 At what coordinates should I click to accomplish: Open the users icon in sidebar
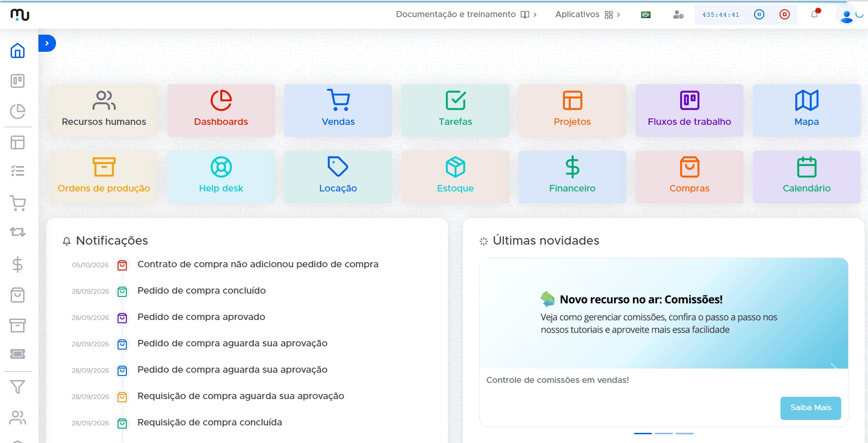[x=18, y=418]
